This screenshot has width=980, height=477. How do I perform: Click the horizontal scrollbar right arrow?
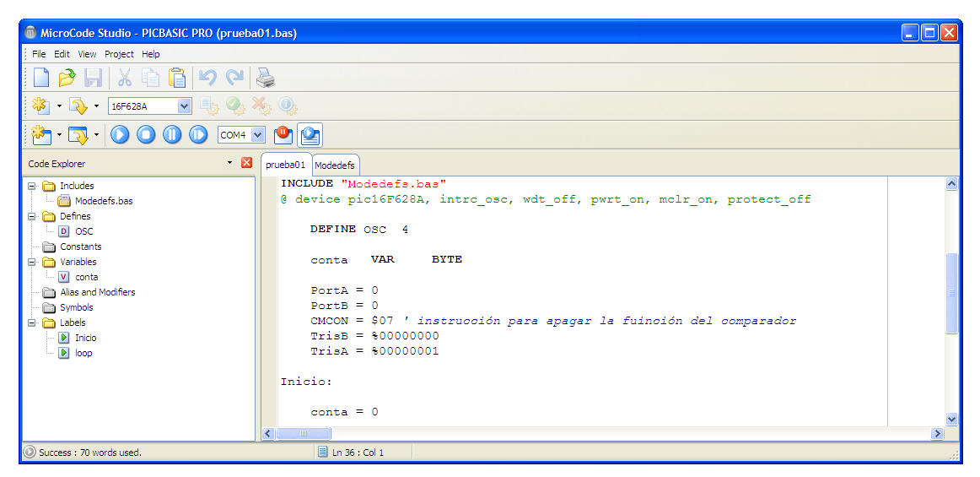(937, 433)
